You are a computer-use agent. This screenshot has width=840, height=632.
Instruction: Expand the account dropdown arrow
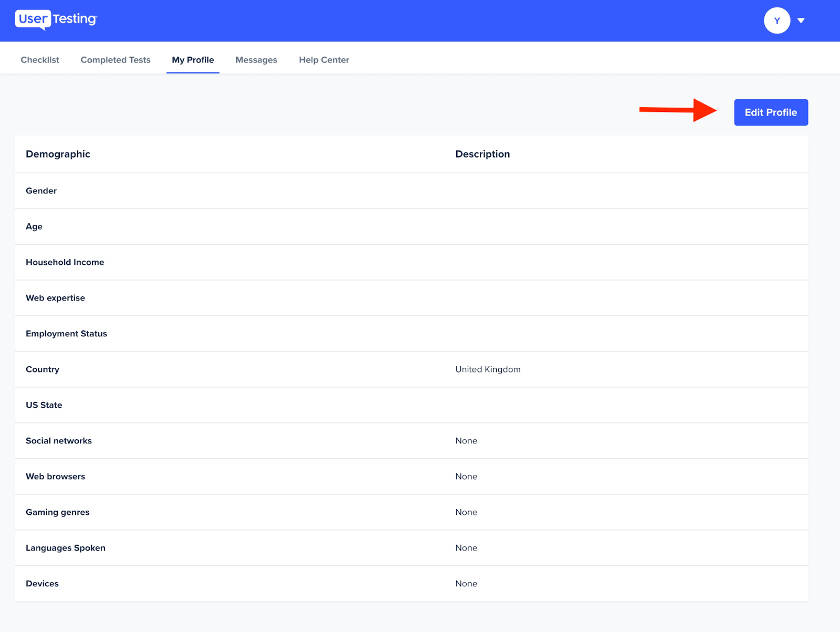(801, 20)
